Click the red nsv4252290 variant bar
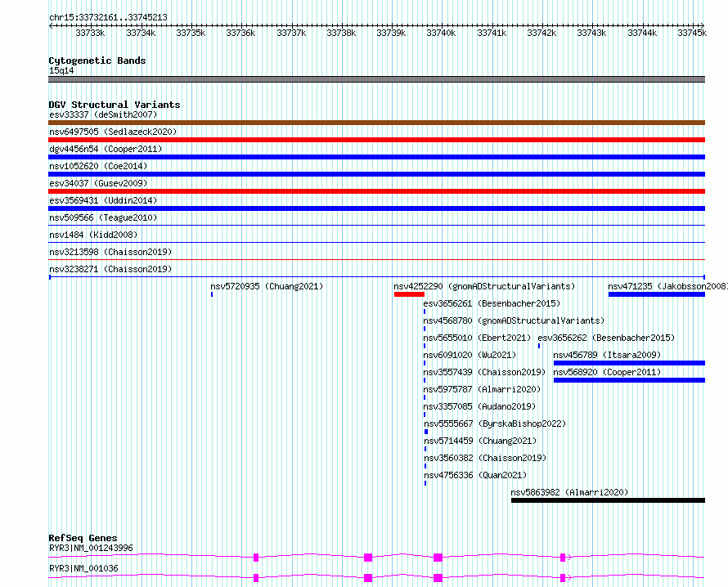Viewport: 728px width, 587px height. [x=410, y=294]
